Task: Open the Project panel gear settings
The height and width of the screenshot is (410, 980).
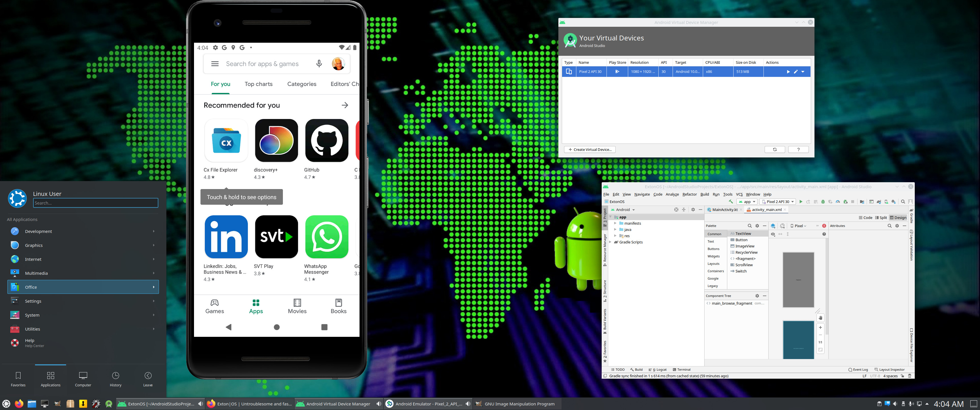Action: tap(693, 210)
